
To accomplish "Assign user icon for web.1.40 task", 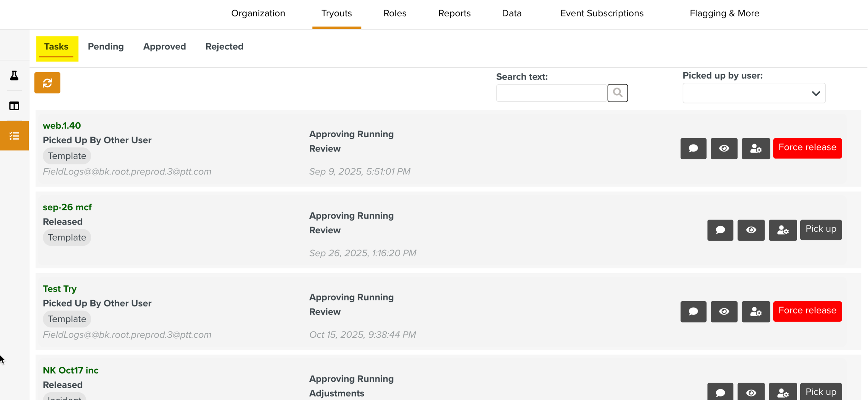I will tap(756, 148).
